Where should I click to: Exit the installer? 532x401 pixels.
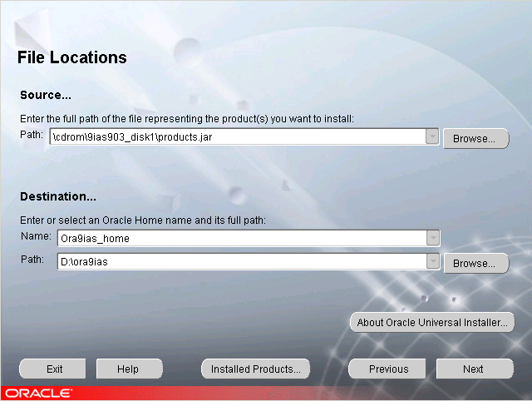coord(52,369)
